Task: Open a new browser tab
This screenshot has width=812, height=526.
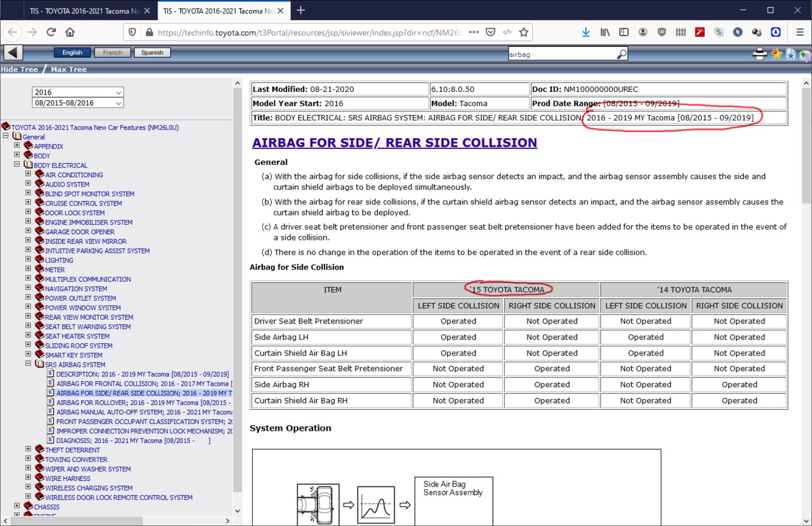Action: pyautogui.click(x=301, y=10)
